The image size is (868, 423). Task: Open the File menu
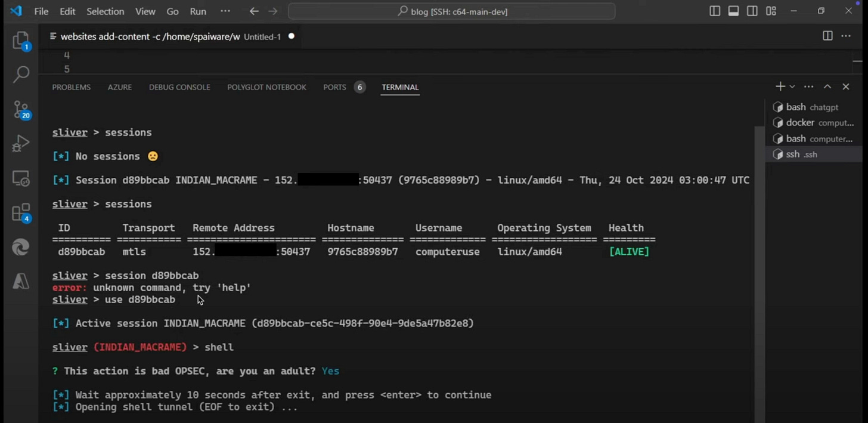coord(41,11)
